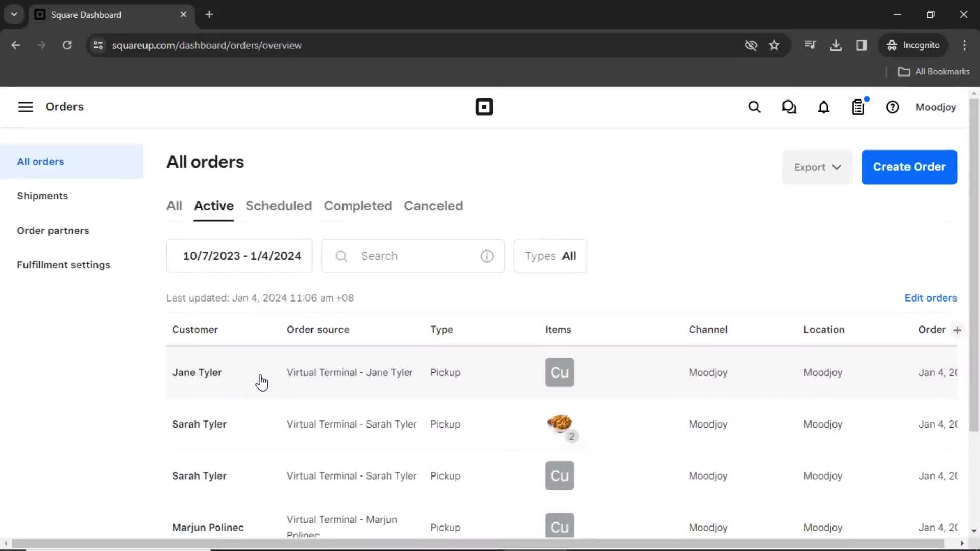Open the help question mark icon
Viewport: 980px width, 551px height.
click(x=893, y=107)
